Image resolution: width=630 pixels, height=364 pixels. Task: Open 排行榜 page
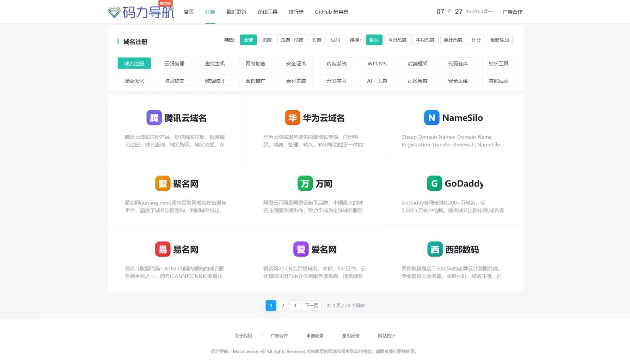[296, 12]
